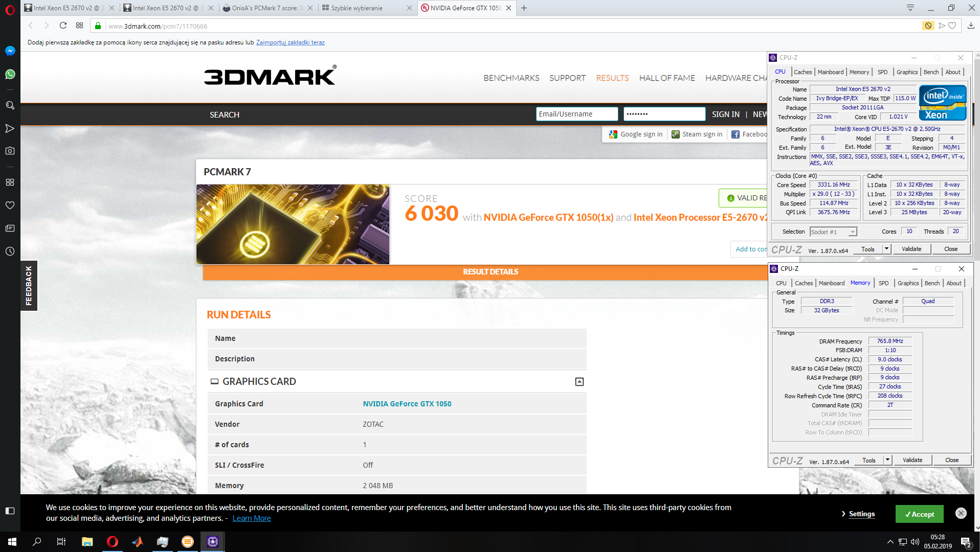Open tab menu icon in title bar
The image size is (980, 552).
[x=910, y=8]
